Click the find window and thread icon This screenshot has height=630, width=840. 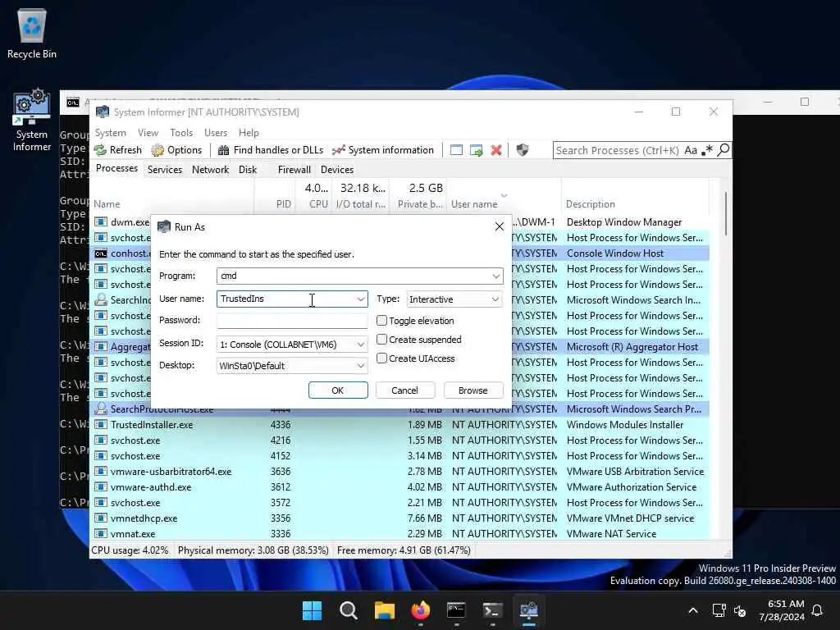pyautogui.click(x=477, y=150)
